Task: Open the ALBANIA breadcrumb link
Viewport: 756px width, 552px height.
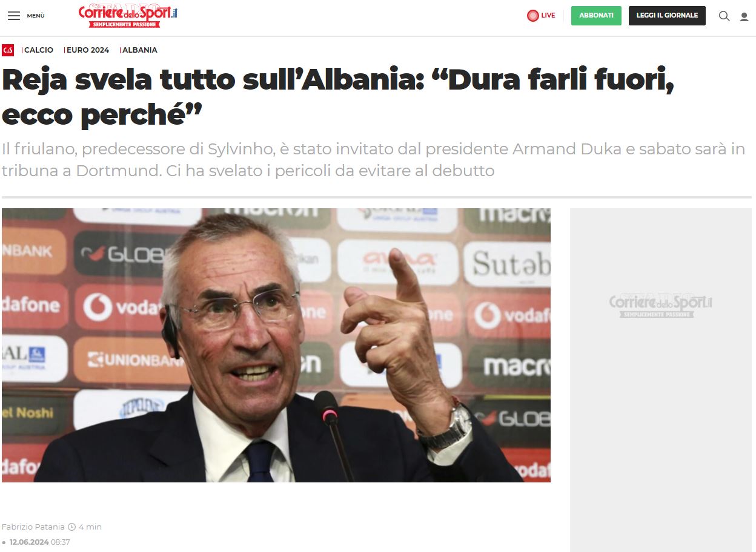Action: (140, 50)
